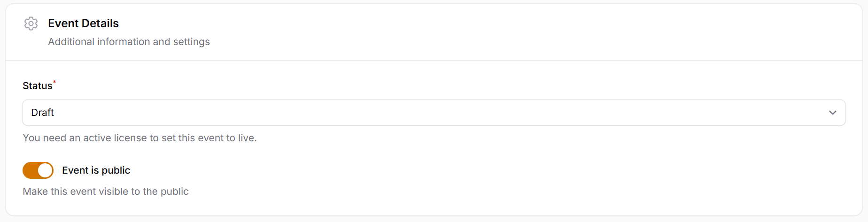Click the word "public" in toggle label
Screen dimensions: 868x222
click(116, 170)
